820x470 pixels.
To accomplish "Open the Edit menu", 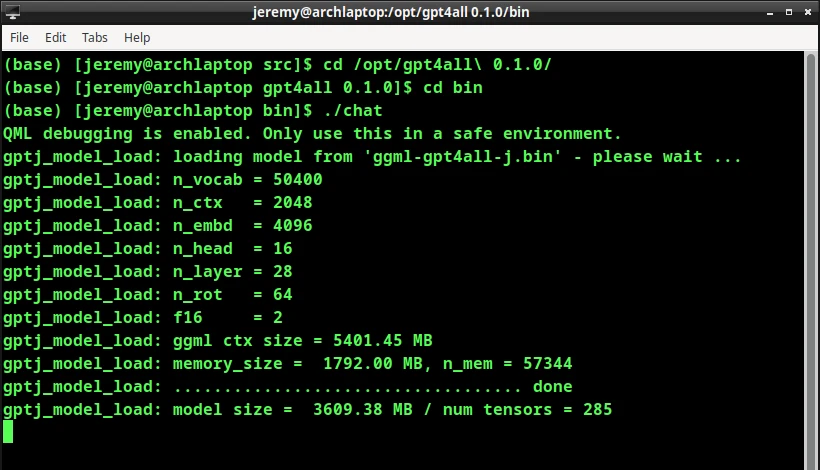I will click(x=55, y=38).
